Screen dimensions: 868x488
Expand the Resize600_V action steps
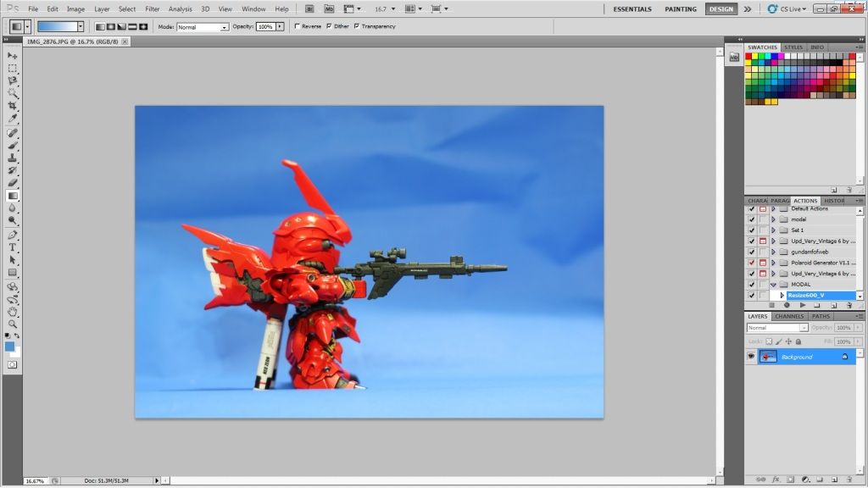[x=782, y=296]
